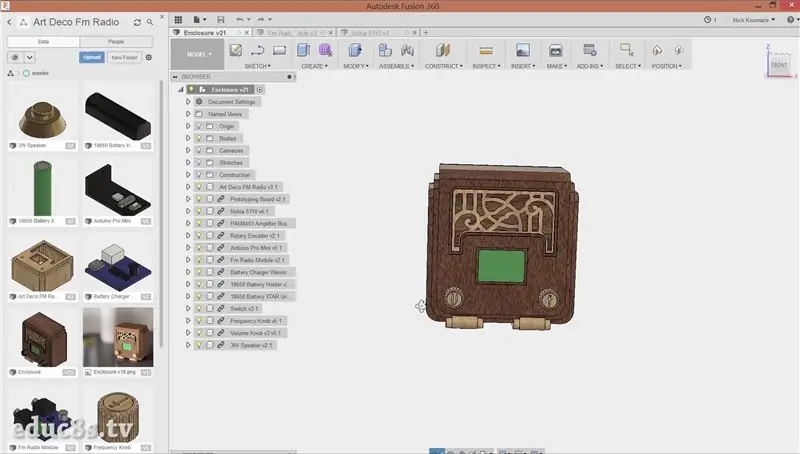Click the Redo arrow
Screen dimensions: 800x454
pyautogui.click(x=261, y=20)
